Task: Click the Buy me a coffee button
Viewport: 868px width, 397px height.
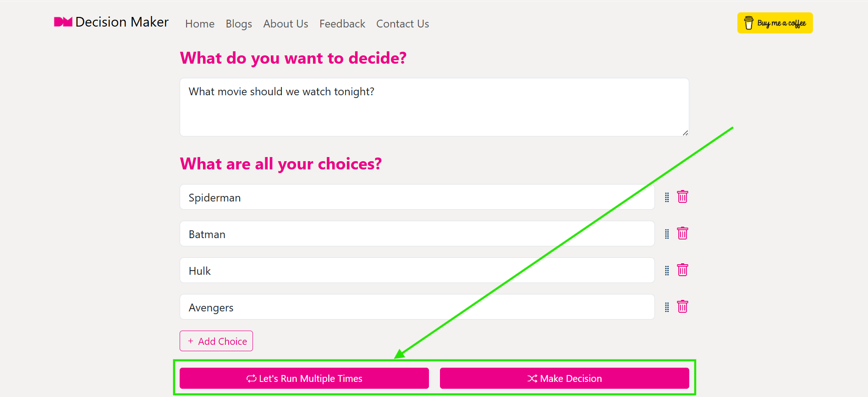Action: click(775, 22)
